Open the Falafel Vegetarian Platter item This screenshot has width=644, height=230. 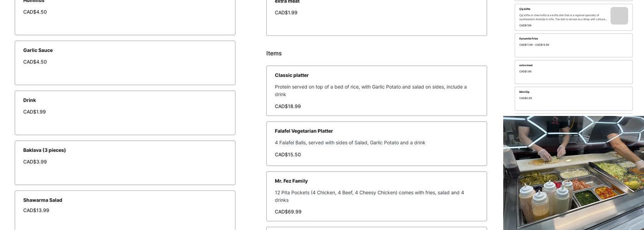click(376, 144)
